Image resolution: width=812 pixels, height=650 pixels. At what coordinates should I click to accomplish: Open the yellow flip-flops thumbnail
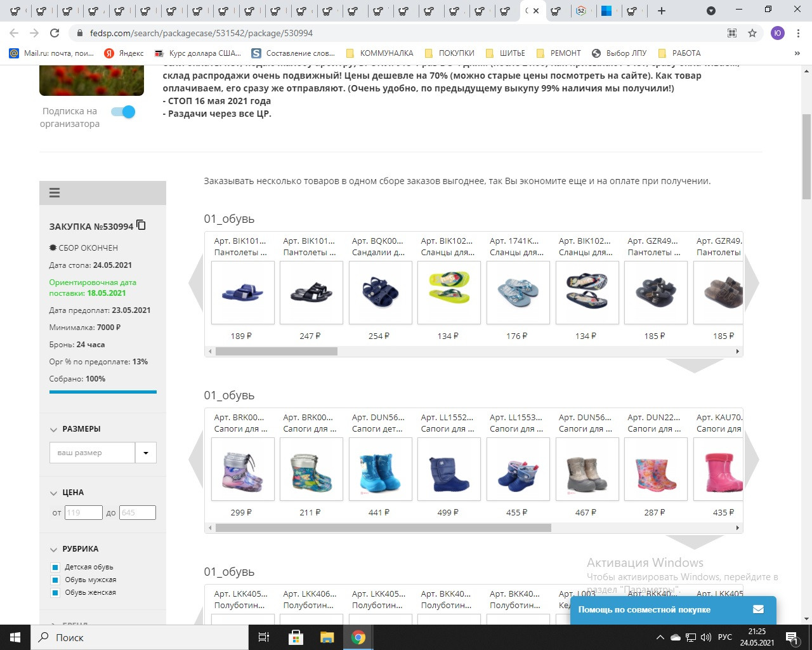pos(449,293)
